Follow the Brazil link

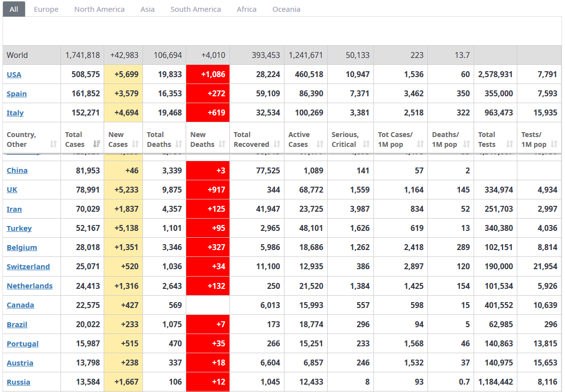pyautogui.click(x=17, y=324)
